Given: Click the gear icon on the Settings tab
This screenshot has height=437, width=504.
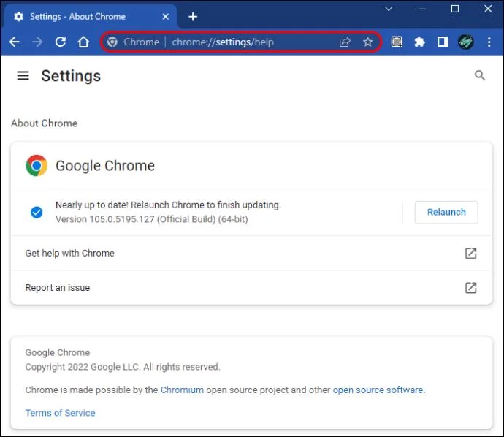Looking at the screenshot, I should pos(19,16).
